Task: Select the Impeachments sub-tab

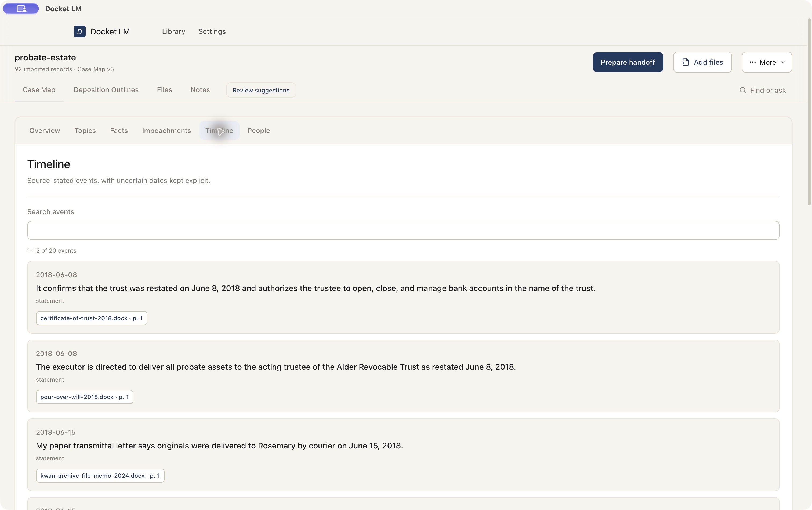Action: click(x=166, y=131)
